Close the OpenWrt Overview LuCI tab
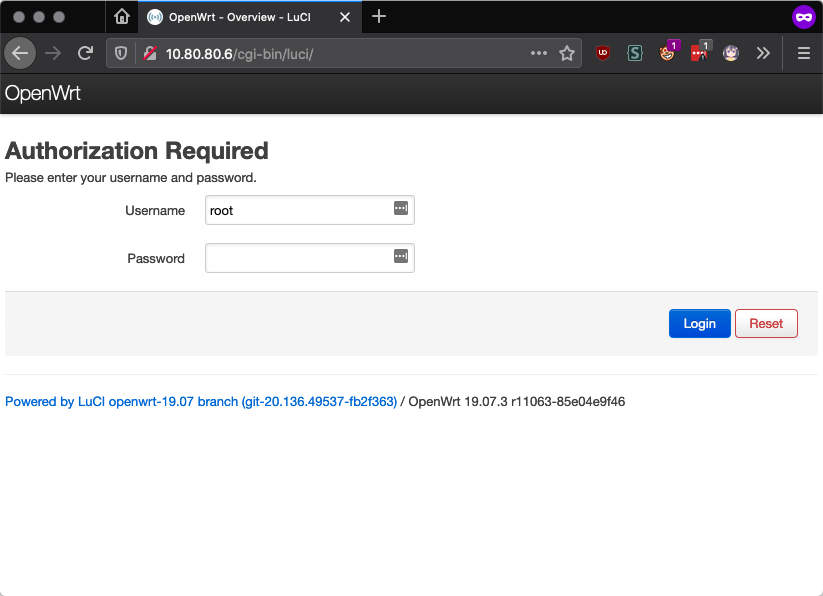This screenshot has height=596, width=823. pyautogui.click(x=345, y=17)
